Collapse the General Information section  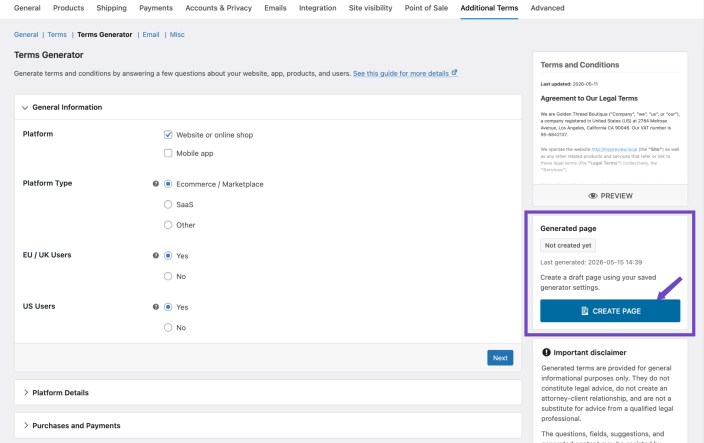[268, 107]
